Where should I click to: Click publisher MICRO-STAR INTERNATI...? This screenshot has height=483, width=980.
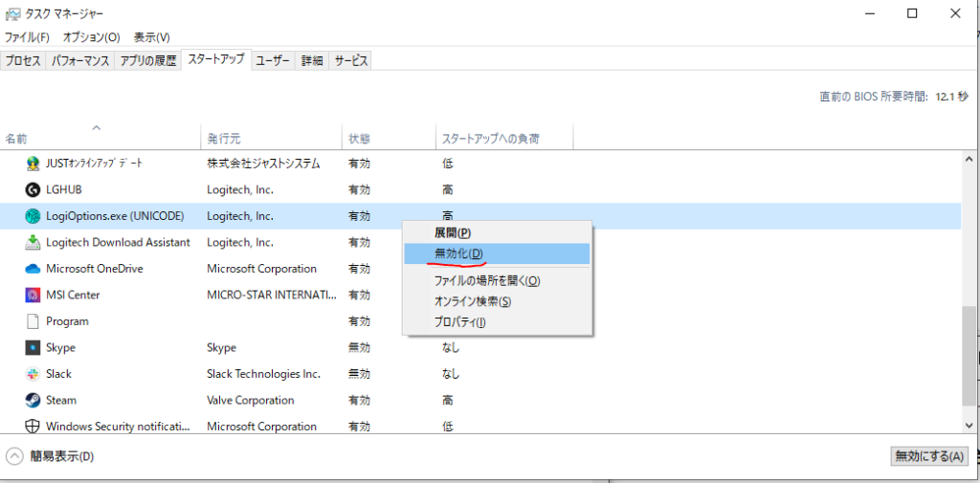click(272, 295)
